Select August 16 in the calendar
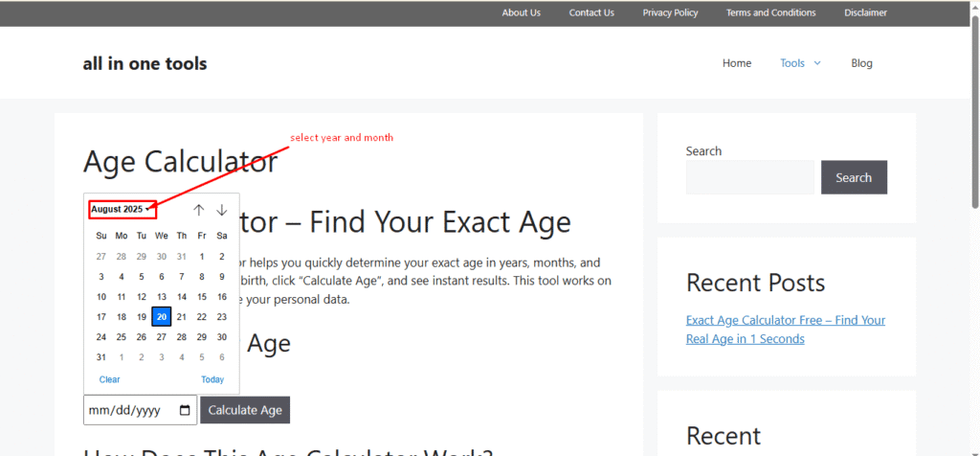Image resolution: width=980 pixels, height=456 pixels. pyautogui.click(x=221, y=297)
